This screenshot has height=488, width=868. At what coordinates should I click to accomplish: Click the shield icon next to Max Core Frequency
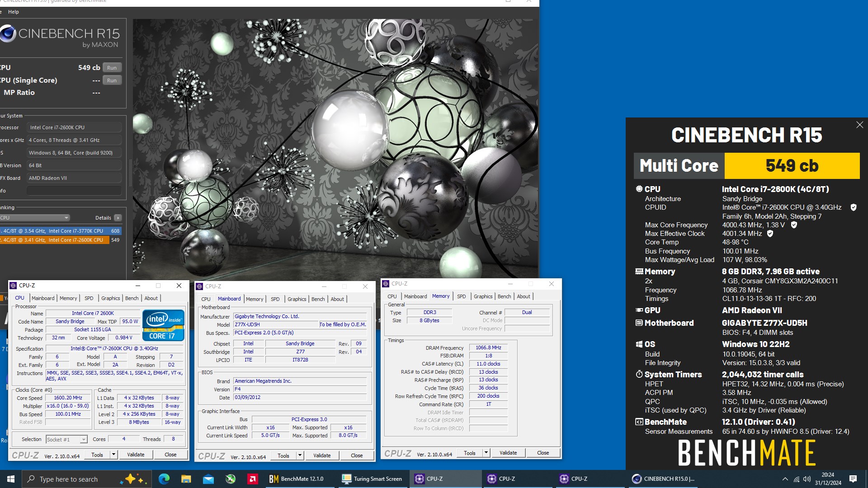tap(794, 225)
